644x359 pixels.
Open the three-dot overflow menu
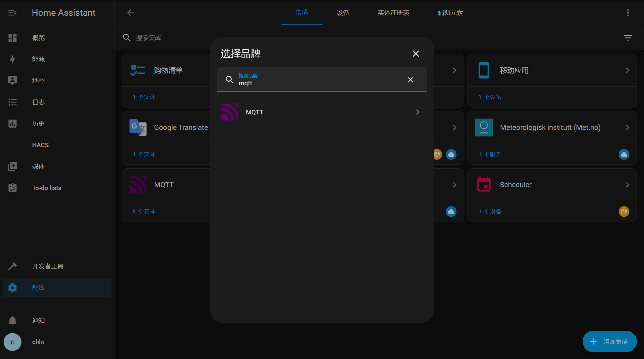click(x=628, y=13)
